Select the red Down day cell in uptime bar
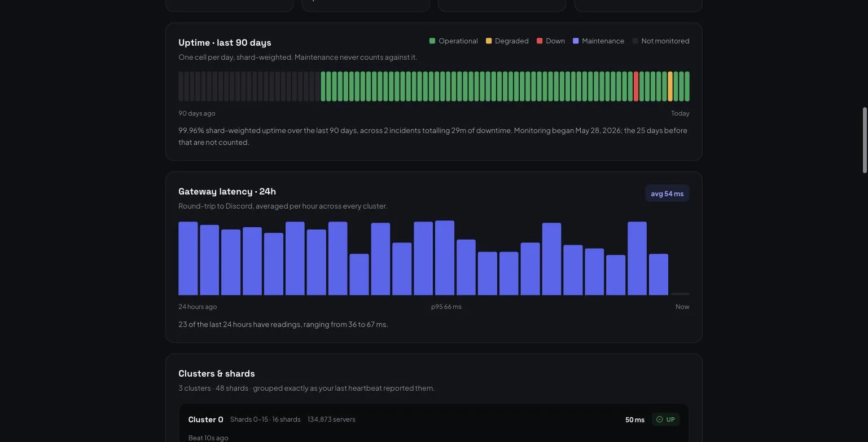The image size is (868, 442). (636, 86)
